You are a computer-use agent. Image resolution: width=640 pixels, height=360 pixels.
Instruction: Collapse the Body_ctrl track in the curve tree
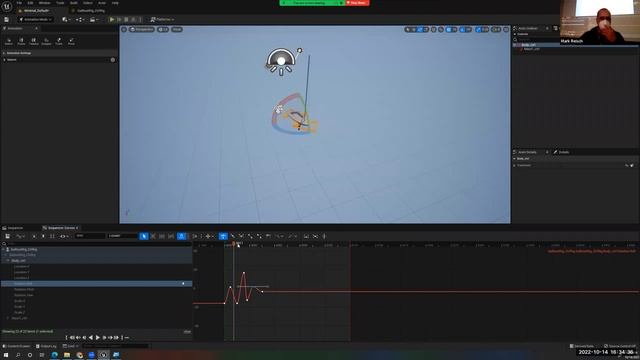(8, 260)
